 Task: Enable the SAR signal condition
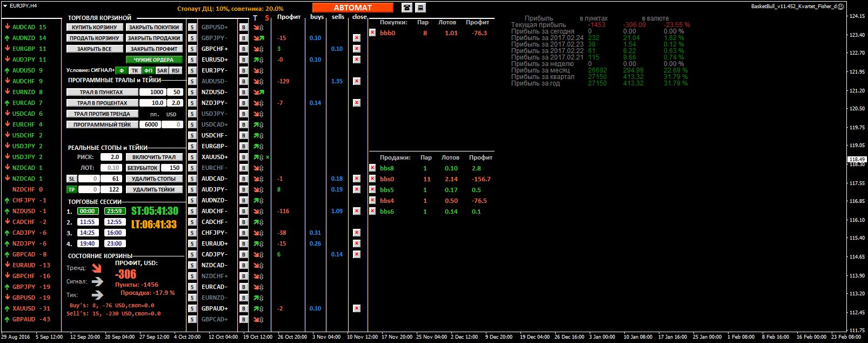(x=162, y=70)
